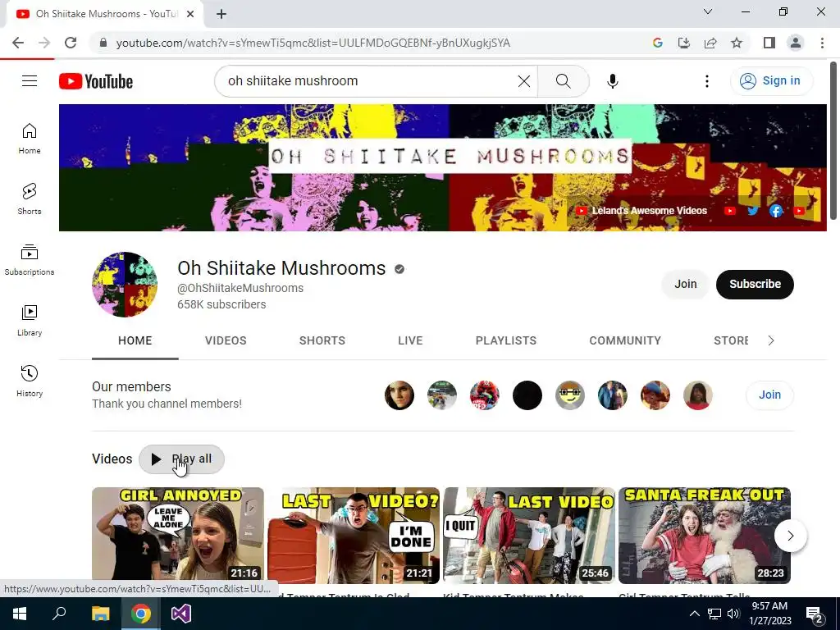This screenshot has height=630, width=840.
Task: Click Subscribe button
Action: point(755,284)
